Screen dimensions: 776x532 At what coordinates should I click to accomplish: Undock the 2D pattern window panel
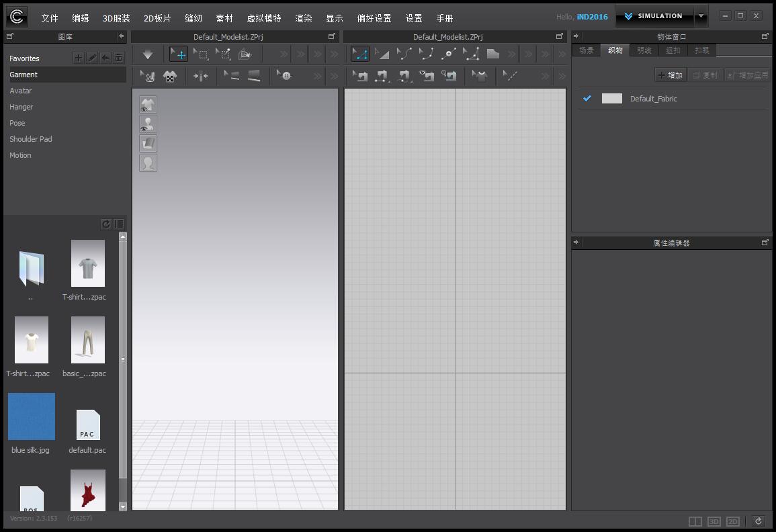pyautogui.click(x=559, y=36)
